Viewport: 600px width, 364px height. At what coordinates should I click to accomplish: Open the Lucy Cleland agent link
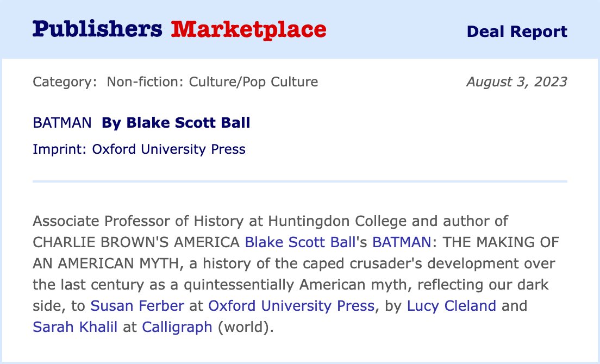452,306
